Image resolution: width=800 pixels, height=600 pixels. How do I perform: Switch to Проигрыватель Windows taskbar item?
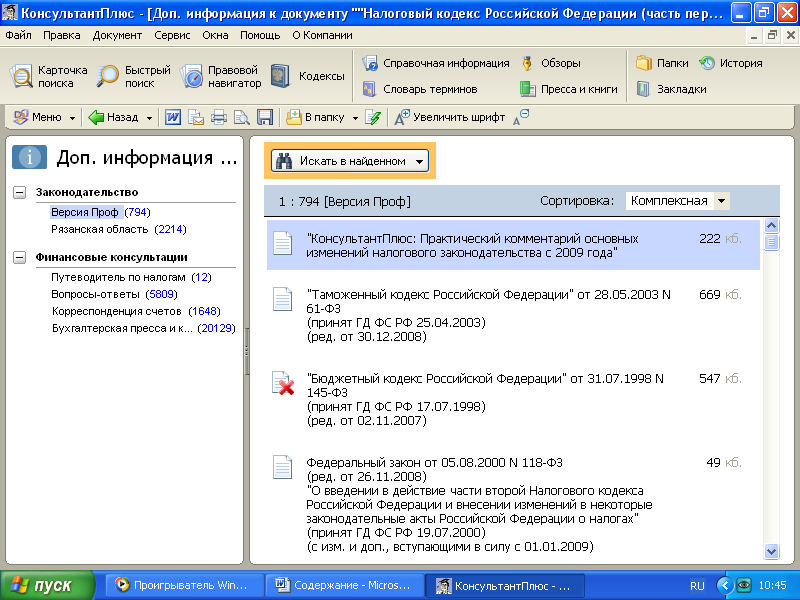(185, 585)
